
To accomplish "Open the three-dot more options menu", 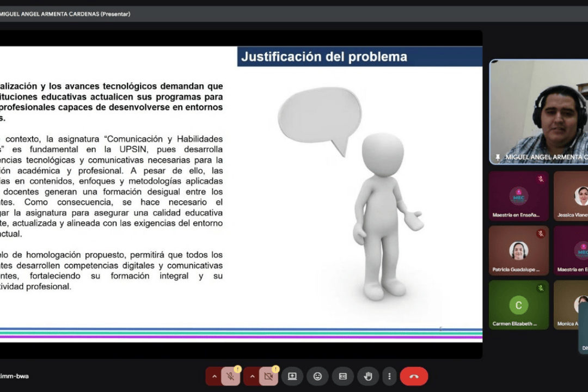I will pos(389,376).
